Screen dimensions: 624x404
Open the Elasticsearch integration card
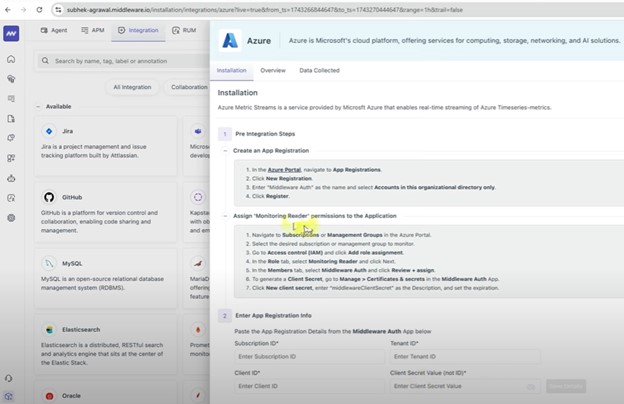[105, 344]
